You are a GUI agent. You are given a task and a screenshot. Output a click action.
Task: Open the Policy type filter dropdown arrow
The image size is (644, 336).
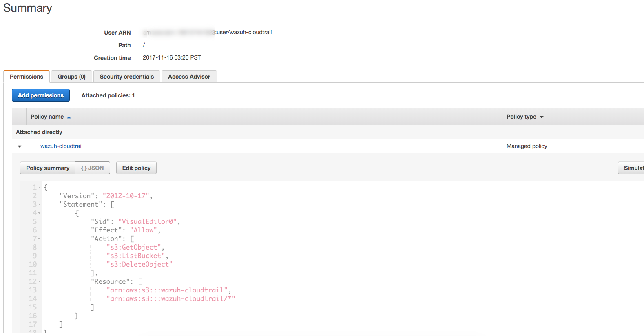542,117
